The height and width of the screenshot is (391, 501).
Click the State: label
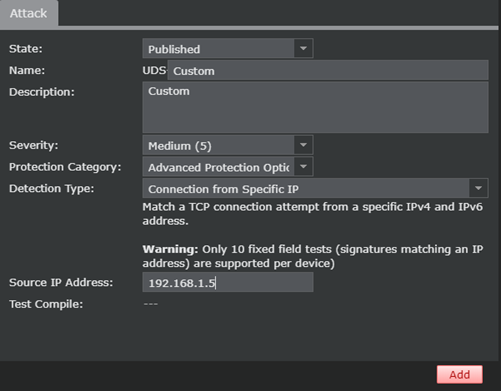[26, 49]
